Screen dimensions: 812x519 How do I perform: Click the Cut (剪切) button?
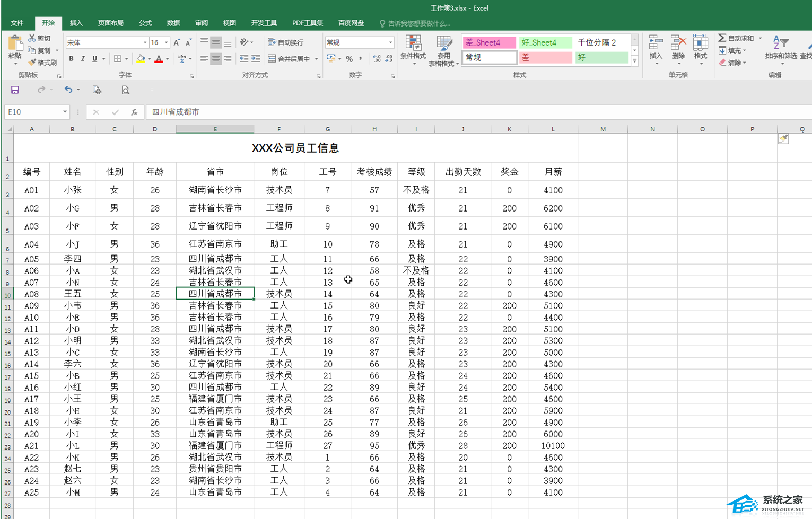[40, 38]
